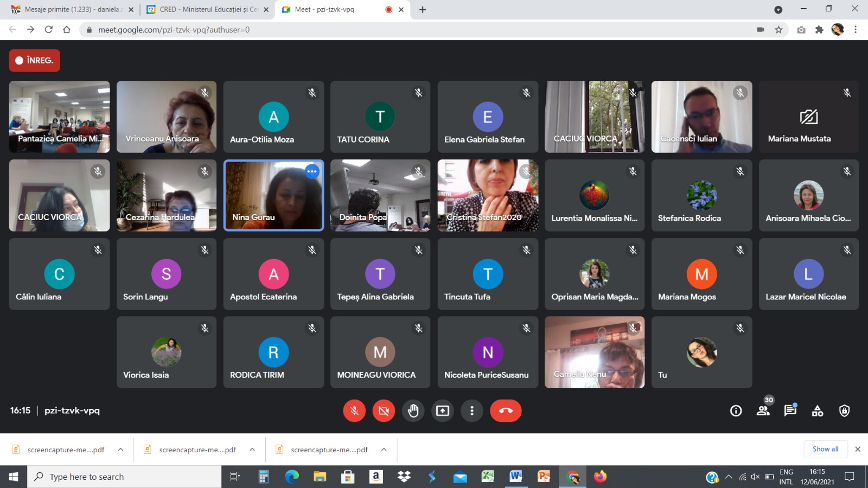This screenshot has height=488, width=868.
Task: Leave the call with red hang-up button
Action: [505, 411]
